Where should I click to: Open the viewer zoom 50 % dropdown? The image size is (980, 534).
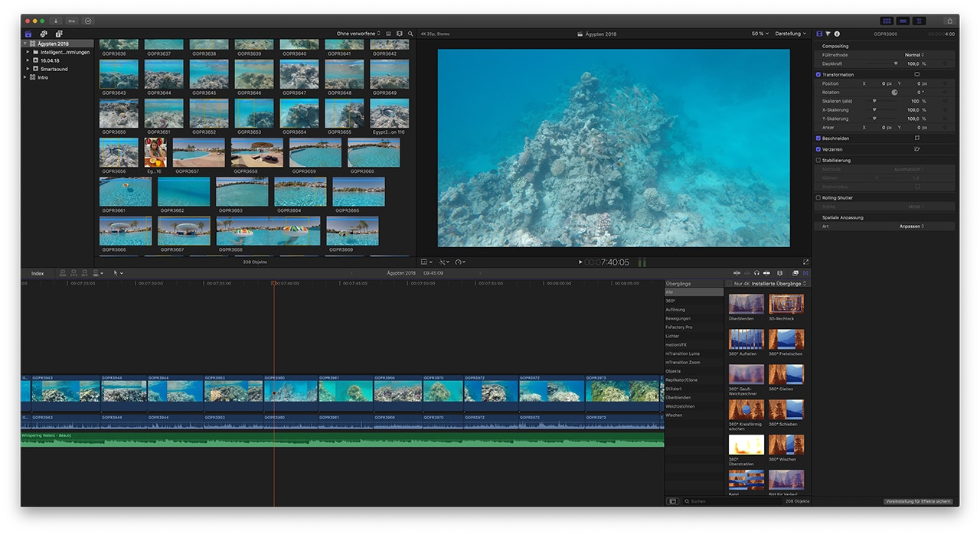click(759, 34)
